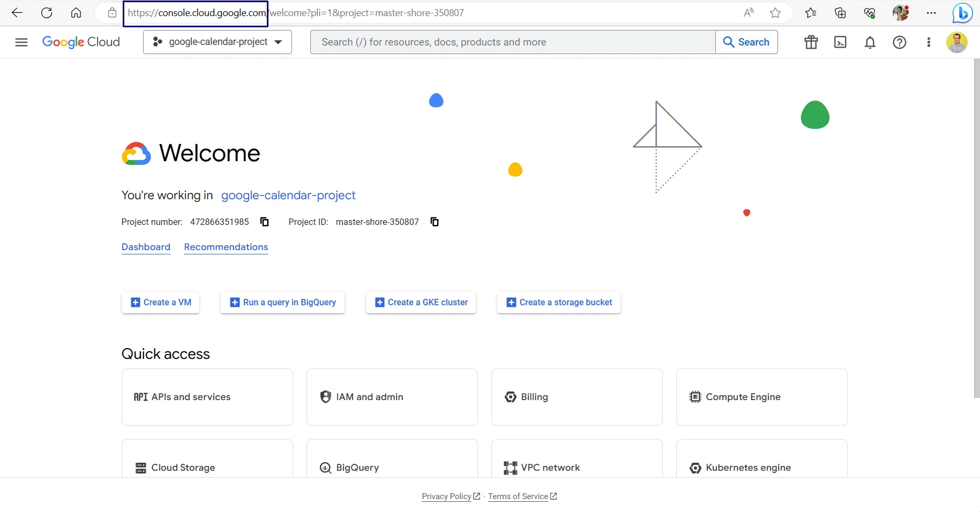Open the Recommendations link

[x=226, y=247]
